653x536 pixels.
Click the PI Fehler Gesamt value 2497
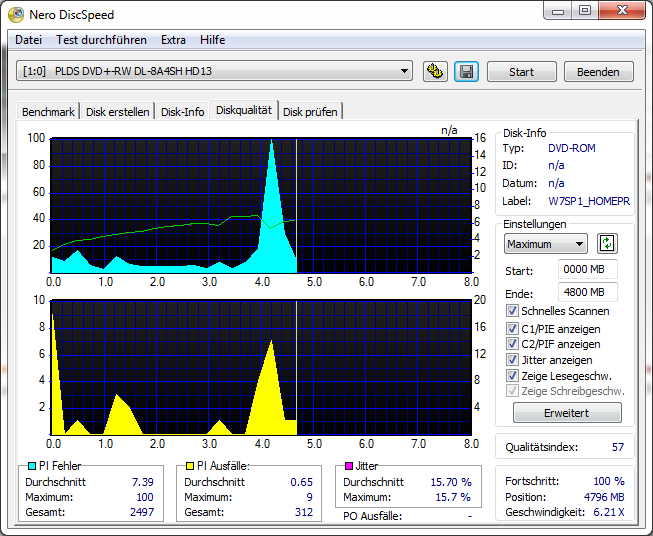click(142, 512)
